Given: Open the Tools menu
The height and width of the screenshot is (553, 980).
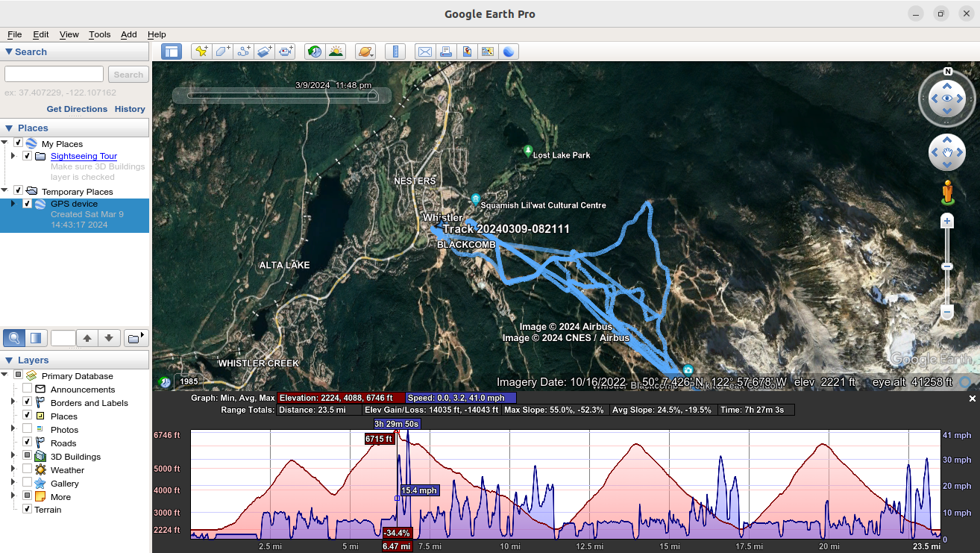Looking at the screenshot, I should 99,34.
